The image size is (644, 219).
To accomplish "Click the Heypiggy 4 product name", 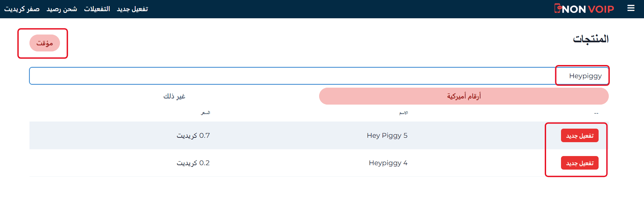I will click(388, 163).
